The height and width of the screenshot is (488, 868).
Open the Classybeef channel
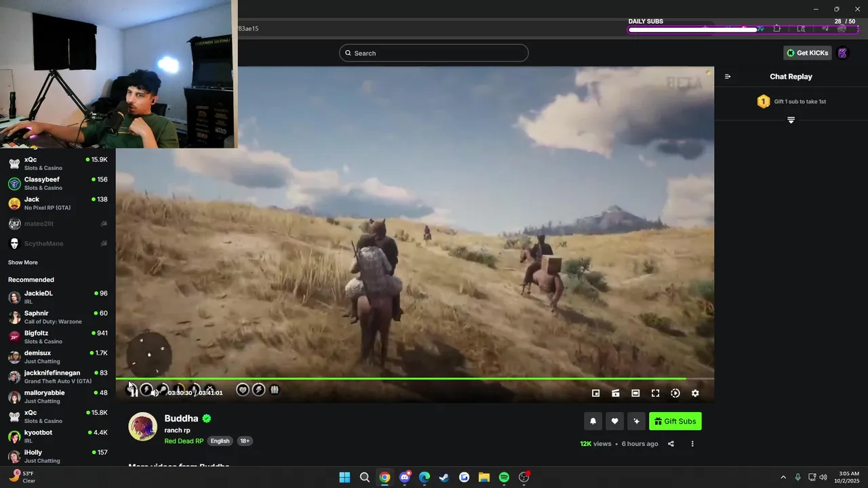click(58, 183)
